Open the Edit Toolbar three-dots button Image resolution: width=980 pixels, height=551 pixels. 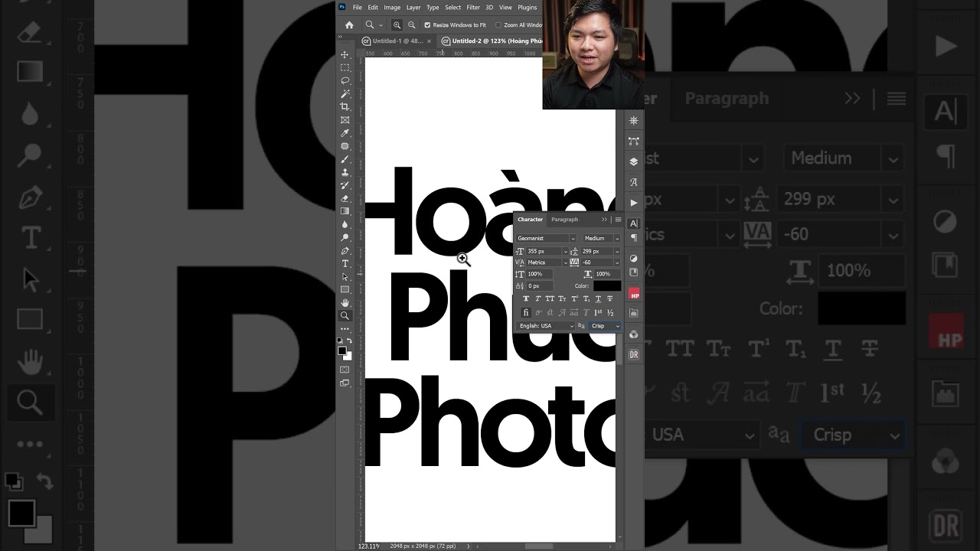point(345,329)
